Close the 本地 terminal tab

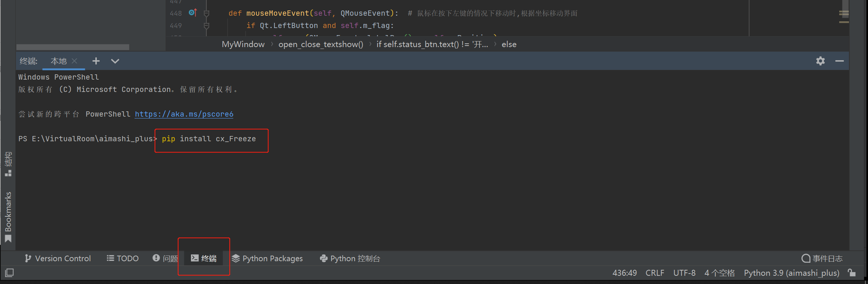tap(74, 61)
